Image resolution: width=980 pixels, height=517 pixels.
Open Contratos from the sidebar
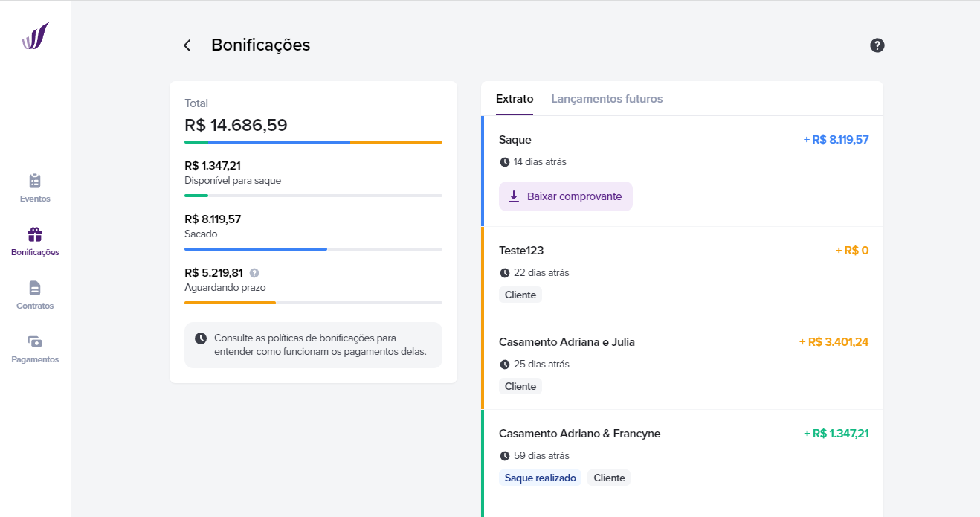pos(35,295)
